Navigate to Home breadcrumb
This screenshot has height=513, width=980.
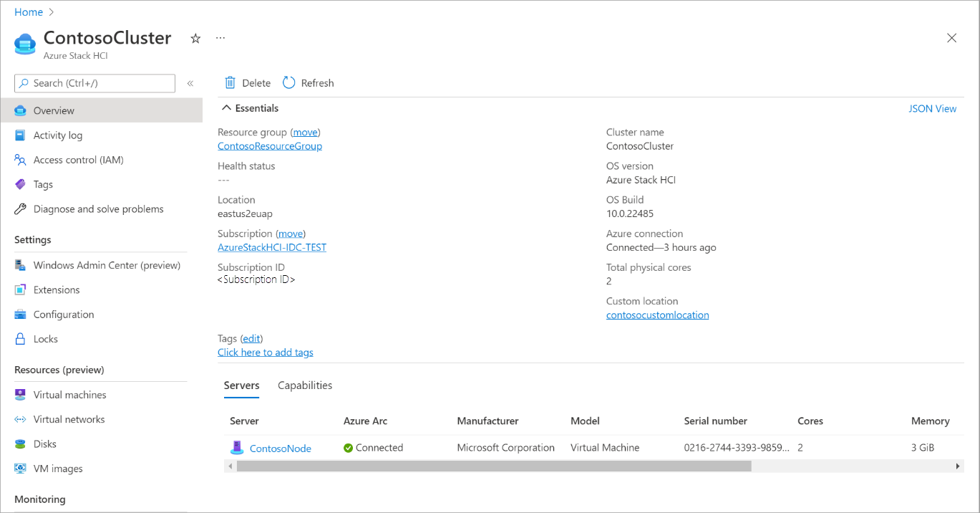coord(29,12)
